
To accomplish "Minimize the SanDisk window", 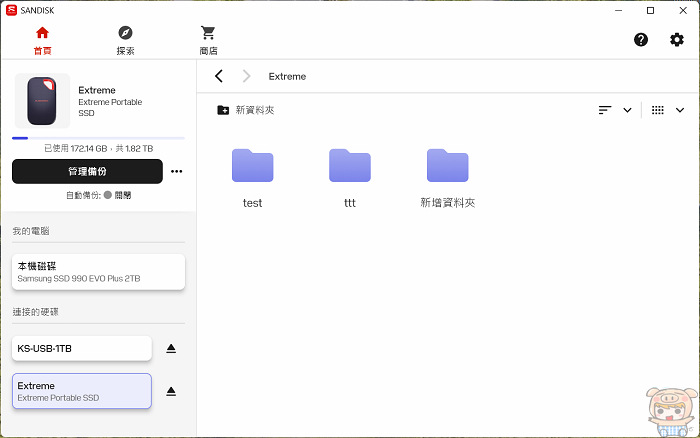I will (618, 10).
